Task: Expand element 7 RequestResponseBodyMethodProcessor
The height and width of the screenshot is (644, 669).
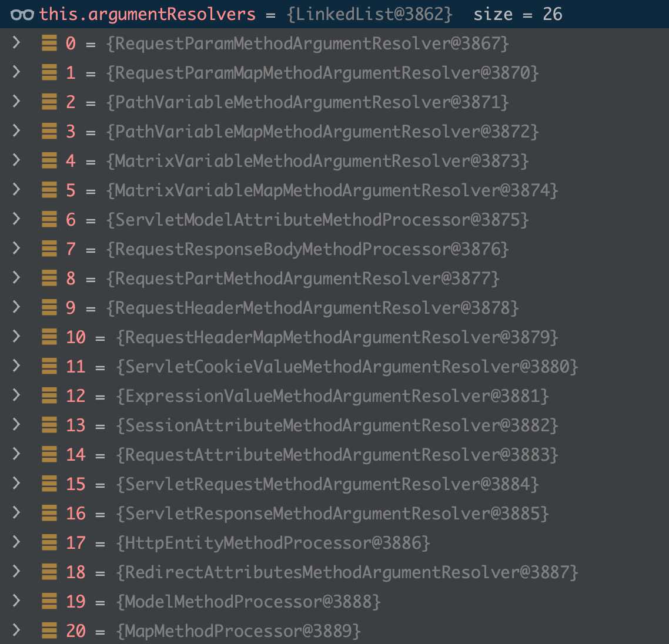Action: [16, 248]
